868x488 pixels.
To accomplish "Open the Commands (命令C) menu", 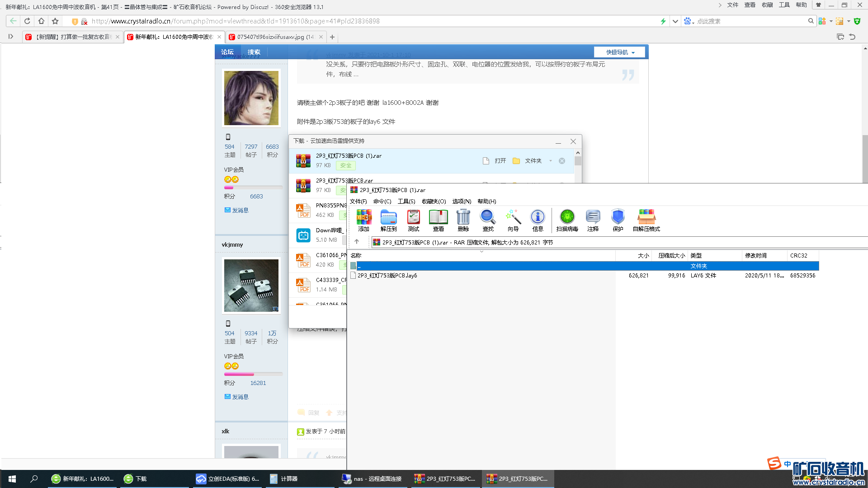I will 382,202.
